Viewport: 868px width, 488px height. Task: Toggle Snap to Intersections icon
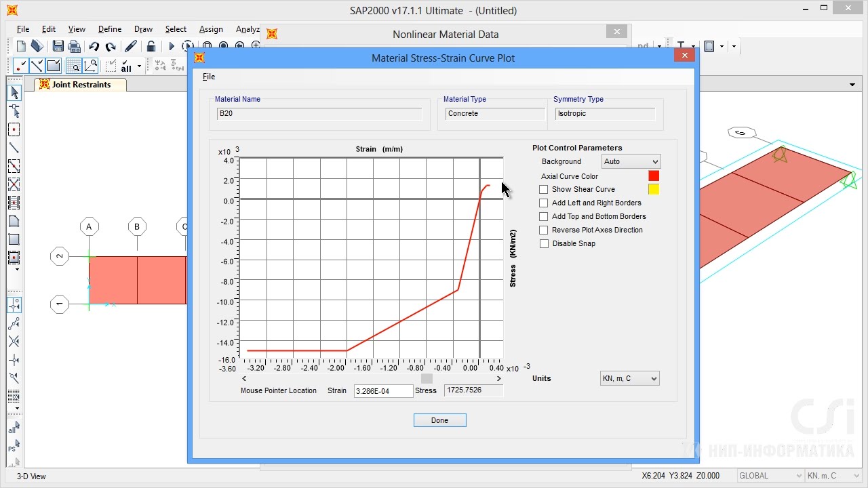[14, 342]
